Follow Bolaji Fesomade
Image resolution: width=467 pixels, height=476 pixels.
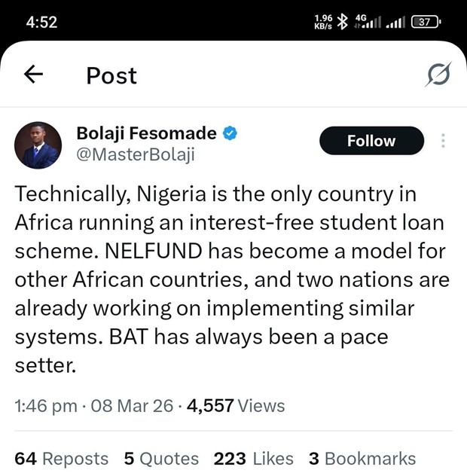(x=371, y=141)
